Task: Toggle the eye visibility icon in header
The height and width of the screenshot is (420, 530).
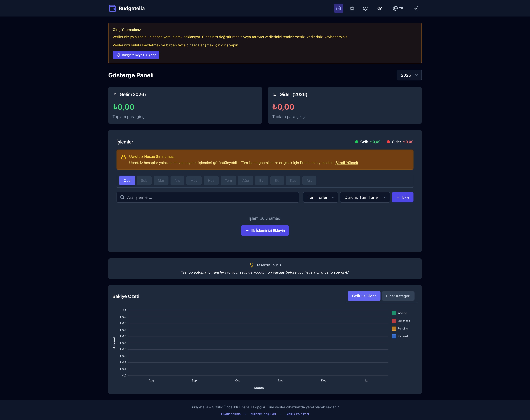Action: point(380,8)
